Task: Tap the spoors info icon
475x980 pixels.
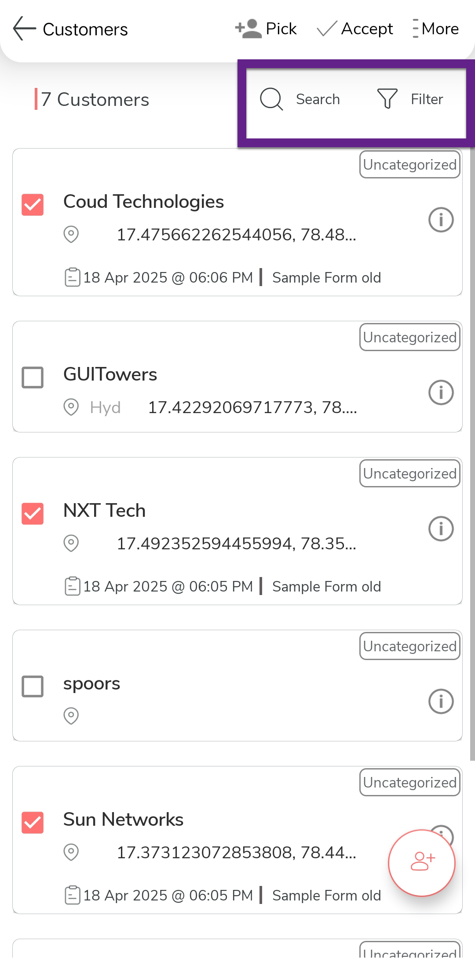Action: pyautogui.click(x=441, y=701)
